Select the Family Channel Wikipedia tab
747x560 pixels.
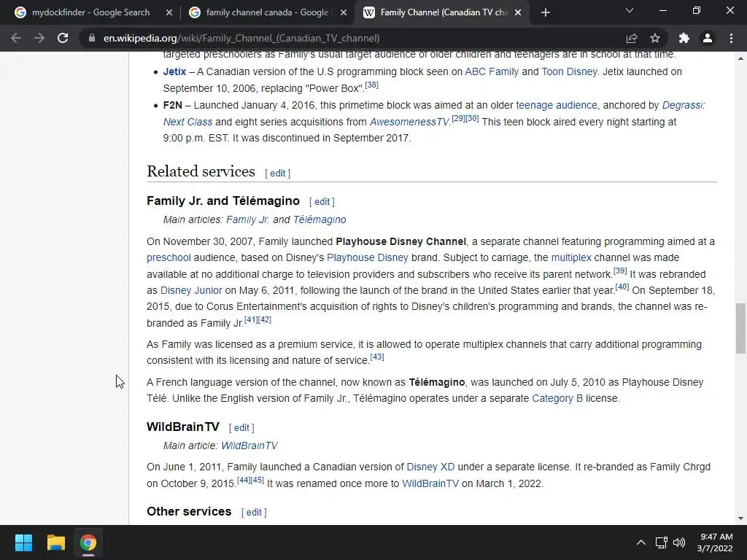point(443,12)
